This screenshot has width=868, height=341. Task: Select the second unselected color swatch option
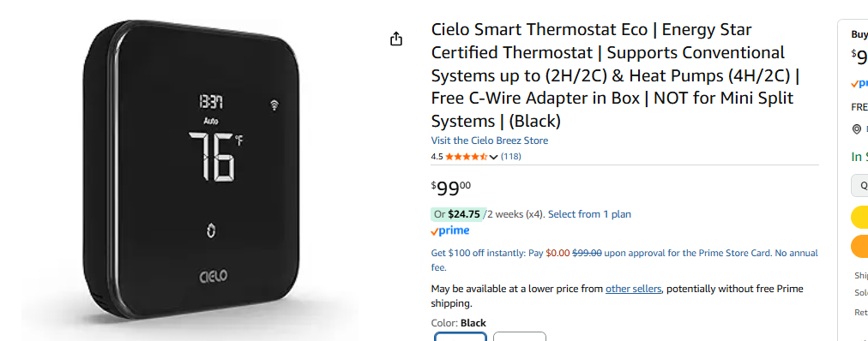point(519,336)
